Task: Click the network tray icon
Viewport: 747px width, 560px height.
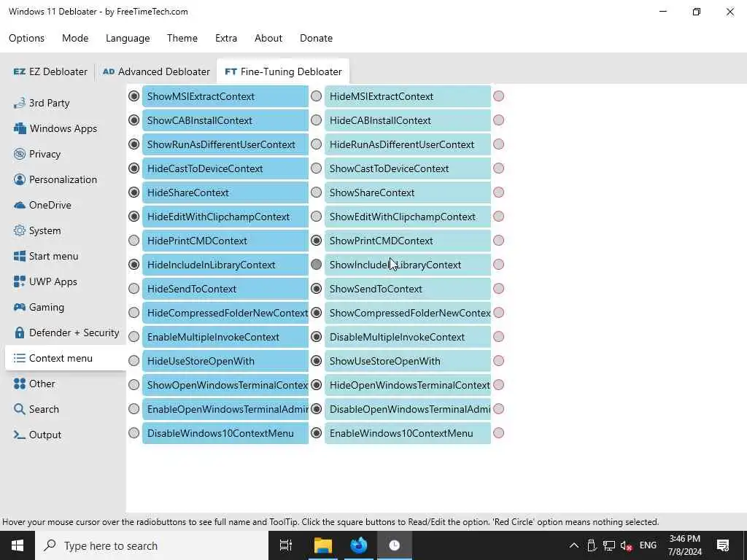Action: [608, 545]
